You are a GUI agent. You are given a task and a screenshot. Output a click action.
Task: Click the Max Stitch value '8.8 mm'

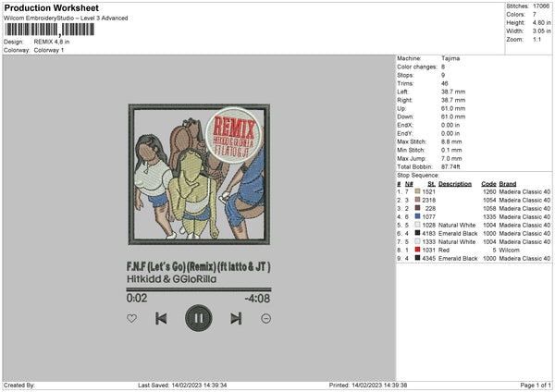451,141
